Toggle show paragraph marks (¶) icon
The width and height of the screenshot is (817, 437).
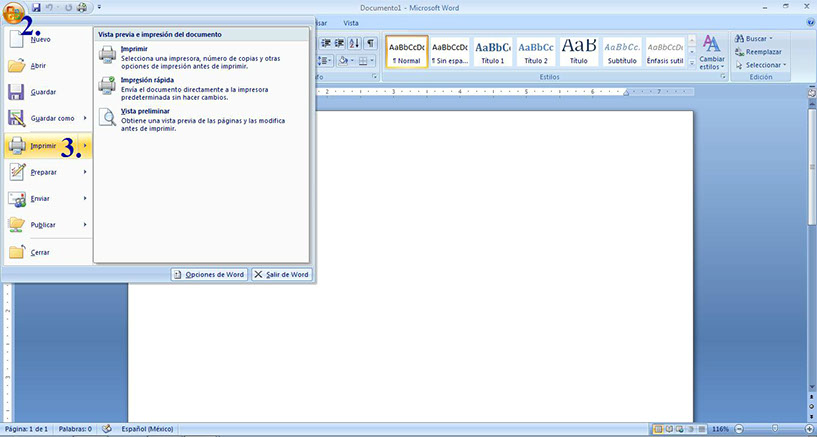point(370,43)
